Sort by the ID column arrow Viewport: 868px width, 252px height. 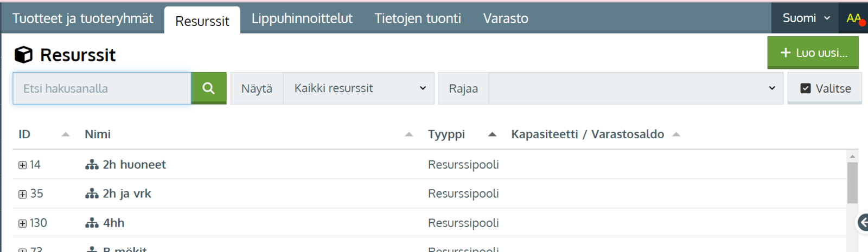(65, 134)
